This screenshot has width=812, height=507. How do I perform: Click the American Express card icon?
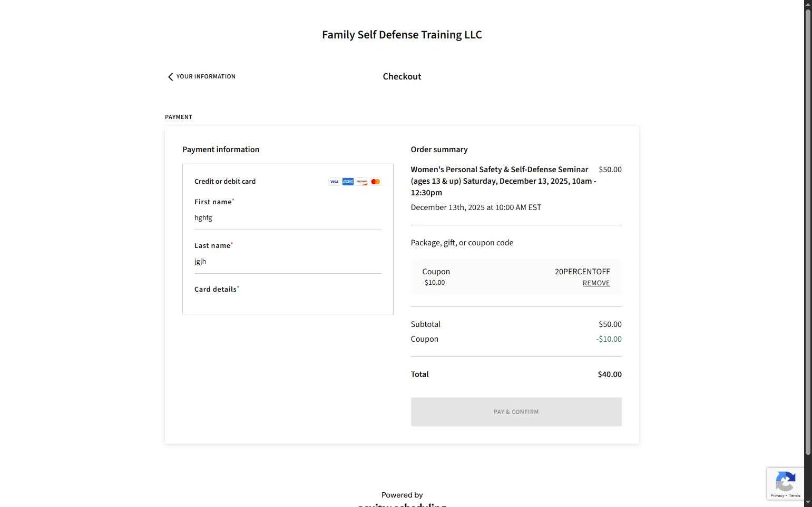click(x=348, y=182)
